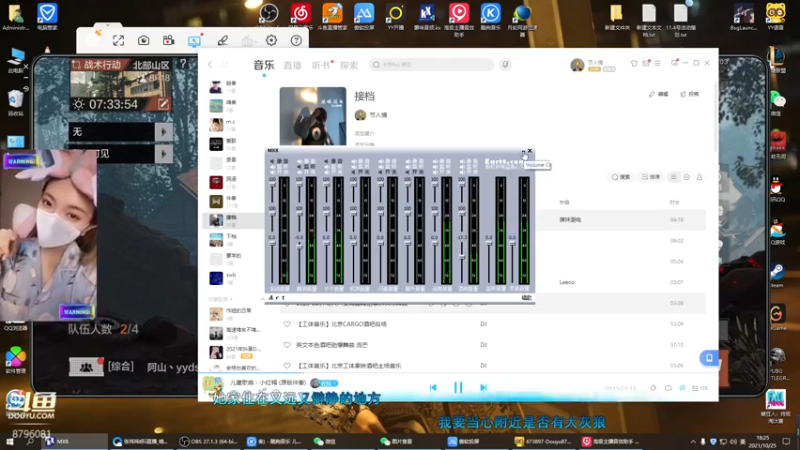Go back with the music player's back arrow
The image size is (800, 450).
[210, 65]
